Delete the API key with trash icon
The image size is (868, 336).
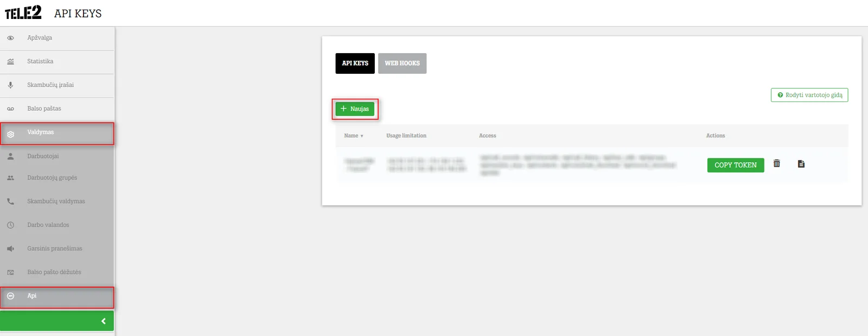(x=777, y=163)
